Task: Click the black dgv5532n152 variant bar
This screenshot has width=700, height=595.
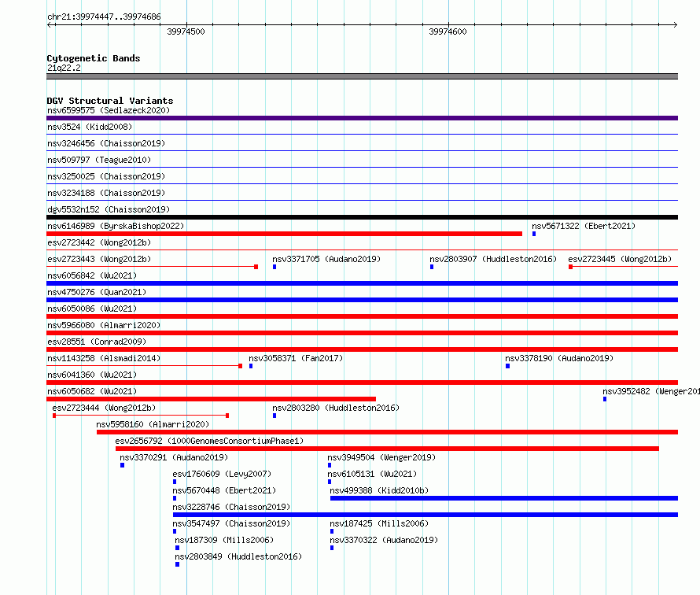Action: pos(362,217)
